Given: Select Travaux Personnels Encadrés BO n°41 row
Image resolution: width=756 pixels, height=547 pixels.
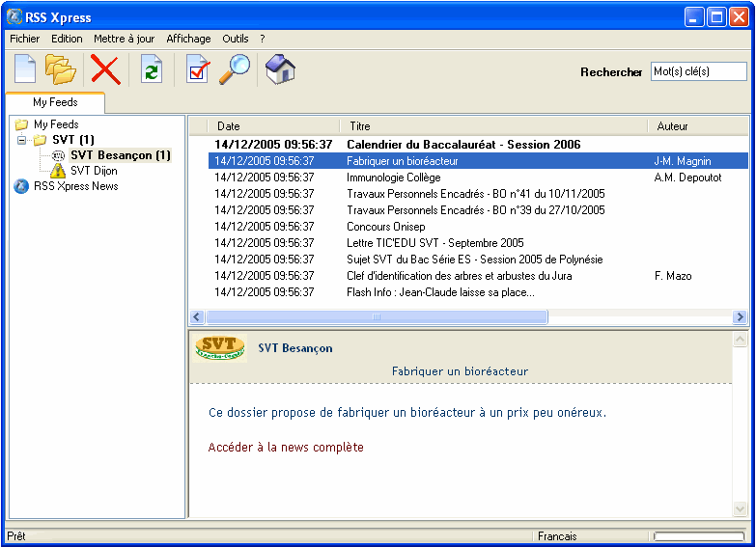Looking at the screenshot, I should point(478,194).
